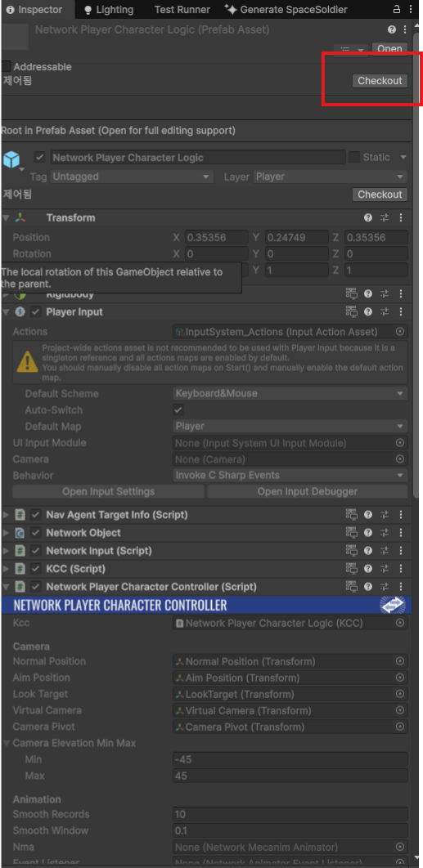Open Player Input preset settings icon

(x=385, y=312)
